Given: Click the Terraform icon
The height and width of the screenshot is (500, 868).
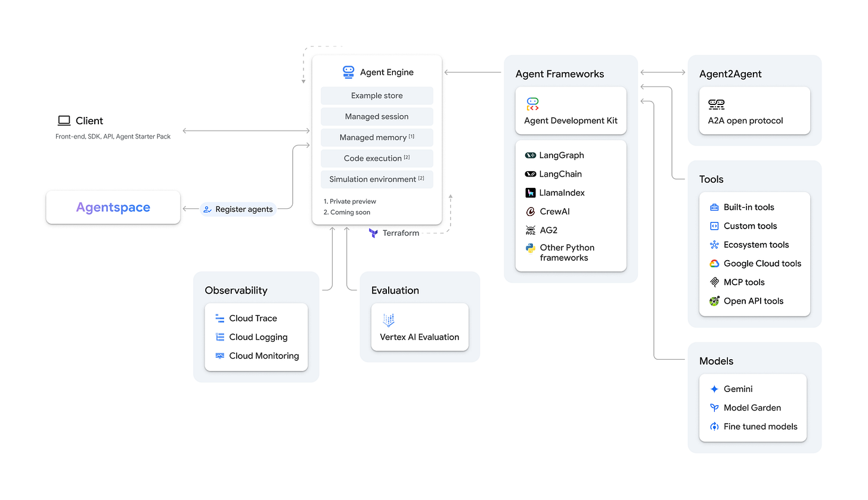Looking at the screenshot, I should (373, 233).
